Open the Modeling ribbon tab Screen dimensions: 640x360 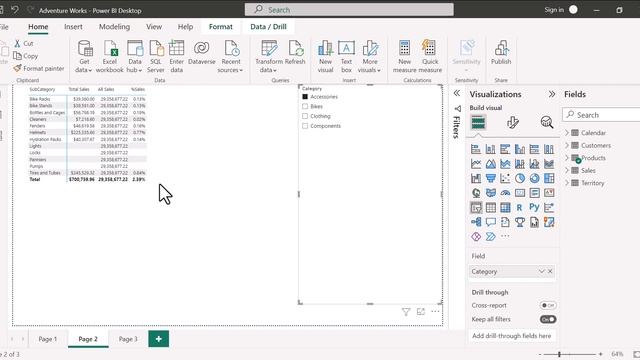point(114,27)
